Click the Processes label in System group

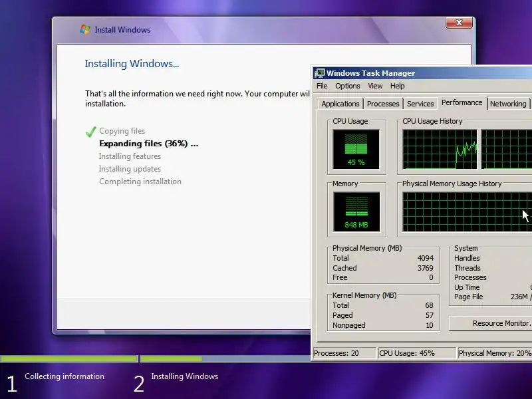470,277
